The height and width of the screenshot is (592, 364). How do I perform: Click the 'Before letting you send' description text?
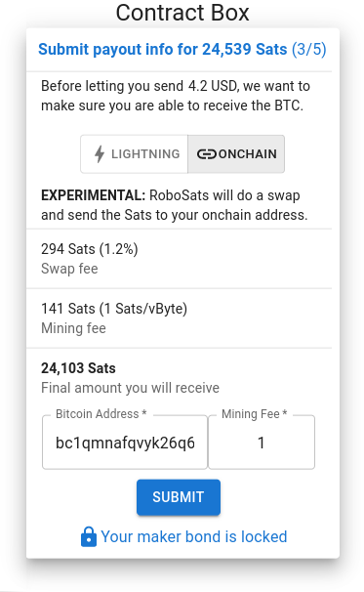coord(176,96)
